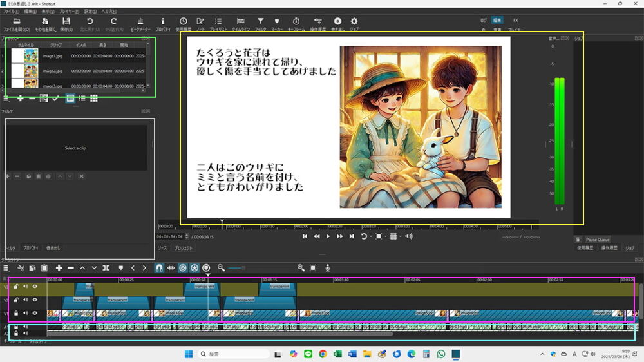
Task: Click the Open File (ファイルを開く) toolbar icon
Action: [17, 21]
